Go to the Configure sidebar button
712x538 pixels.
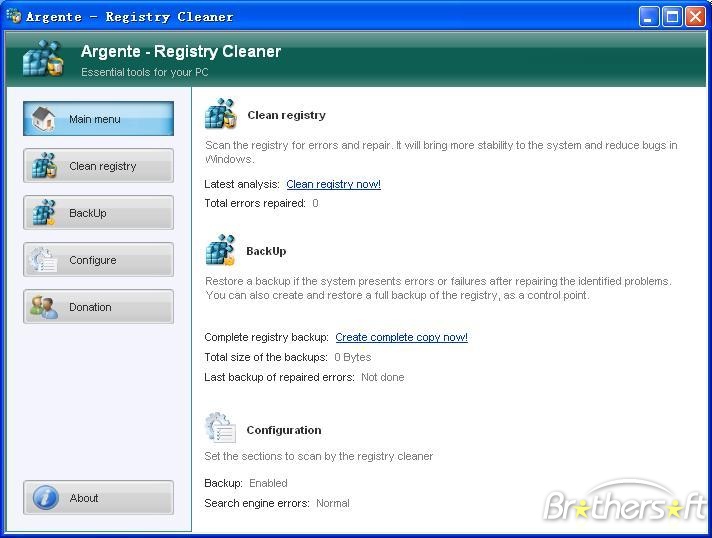tap(99, 260)
